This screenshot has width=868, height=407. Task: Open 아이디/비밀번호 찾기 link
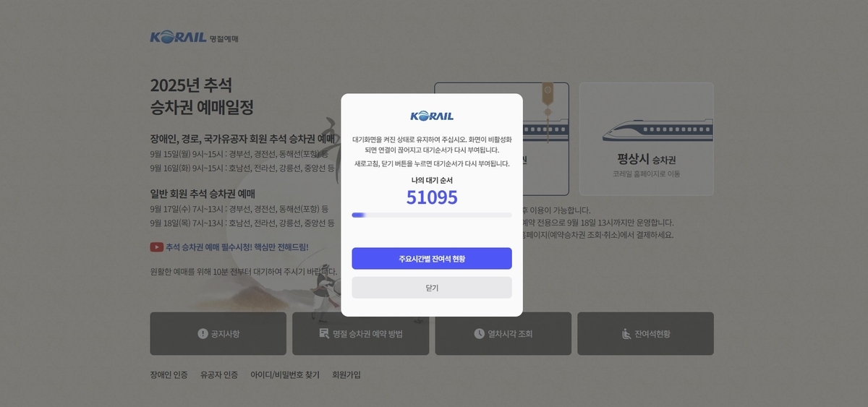point(285,375)
